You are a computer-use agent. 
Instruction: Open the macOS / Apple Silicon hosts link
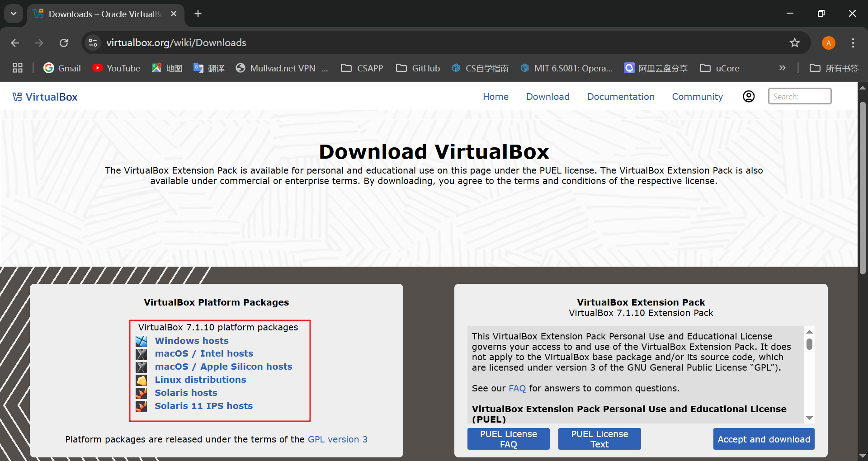click(x=223, y=367)
